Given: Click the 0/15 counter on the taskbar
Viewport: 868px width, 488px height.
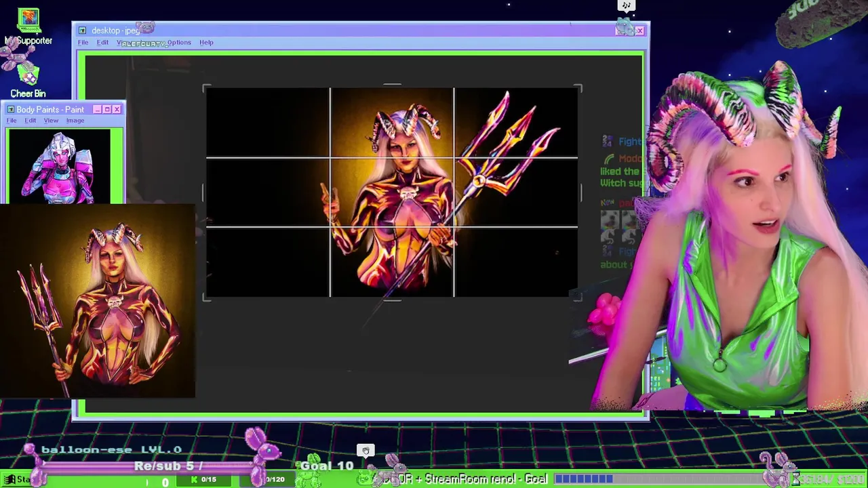Looking at the screenshot, I should [203, 480].
